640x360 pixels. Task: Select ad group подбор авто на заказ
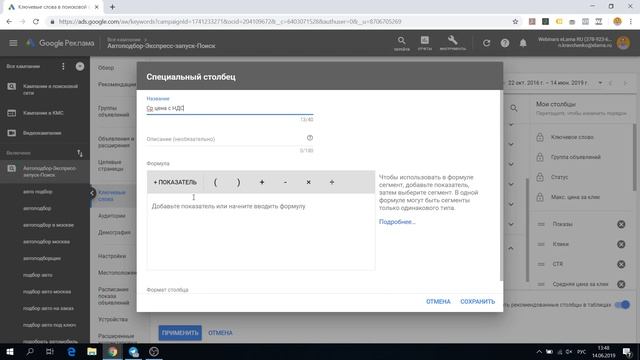(48, 308)
